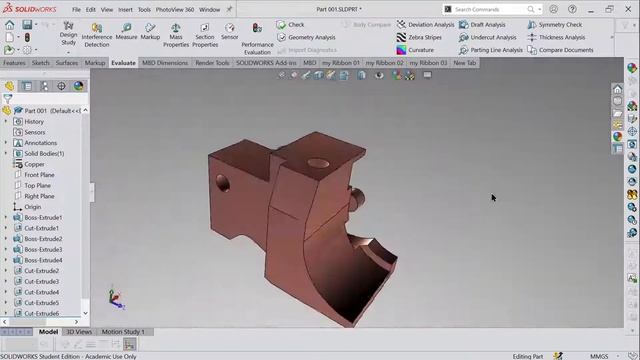Open the Save dropdown arrow
Screen dimensions: 640x360
coord(36,25)
